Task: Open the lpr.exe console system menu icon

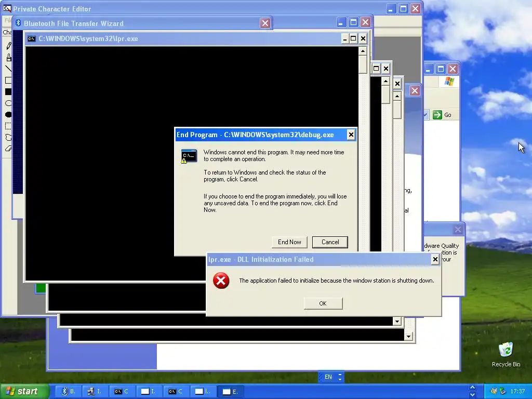Action: [32, 38]
